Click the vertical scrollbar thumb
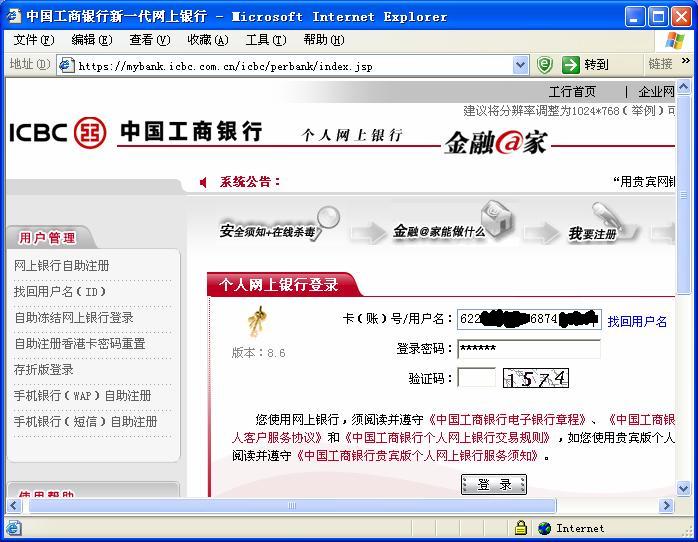Image resolution: width=698 pixels, height=542 pixels. coord(683,194)
